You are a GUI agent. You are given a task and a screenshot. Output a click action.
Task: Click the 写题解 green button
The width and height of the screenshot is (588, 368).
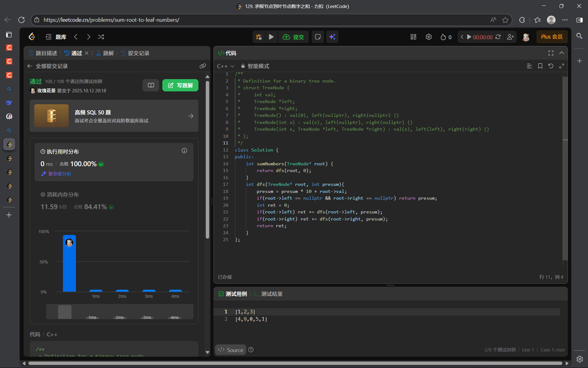pos(180,85)
